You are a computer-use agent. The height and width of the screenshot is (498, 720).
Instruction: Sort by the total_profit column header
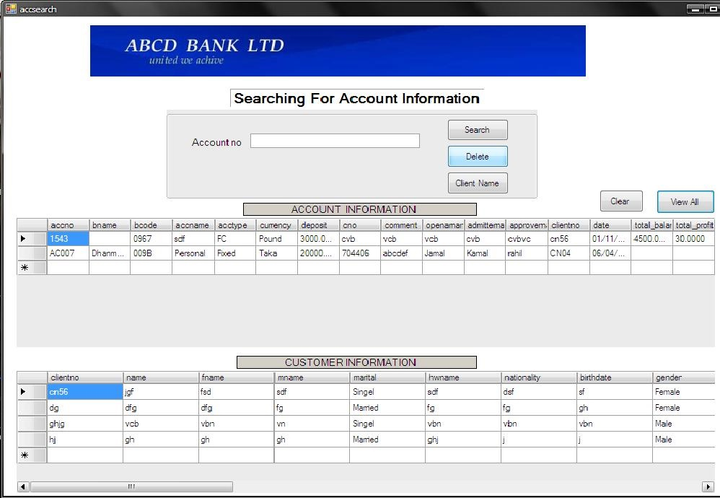tap(693, 225)
